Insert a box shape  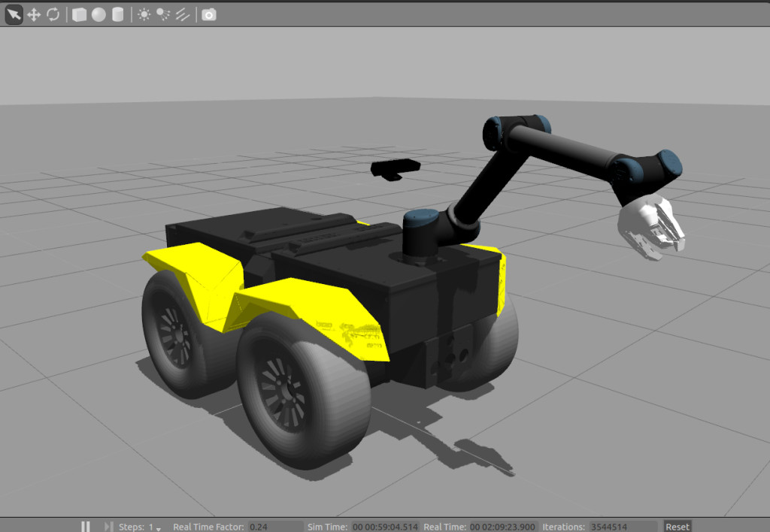[x=79, y=14]
